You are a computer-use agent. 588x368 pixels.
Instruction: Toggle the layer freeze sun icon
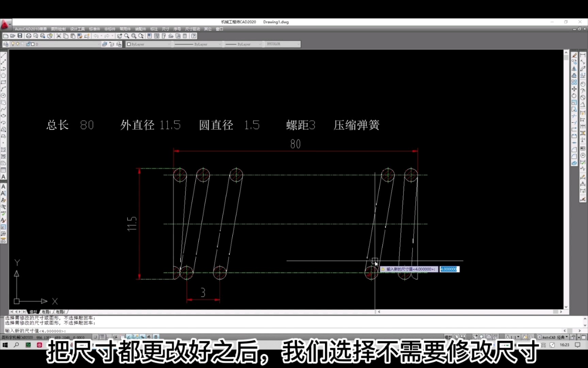pyautogui.click(x=18, y=44)
